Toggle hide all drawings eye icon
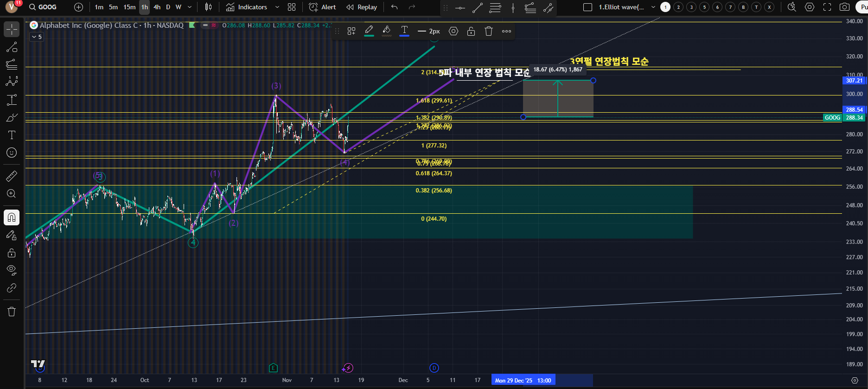The width and height of the screenshot is (868, 389). coord(12,270)
